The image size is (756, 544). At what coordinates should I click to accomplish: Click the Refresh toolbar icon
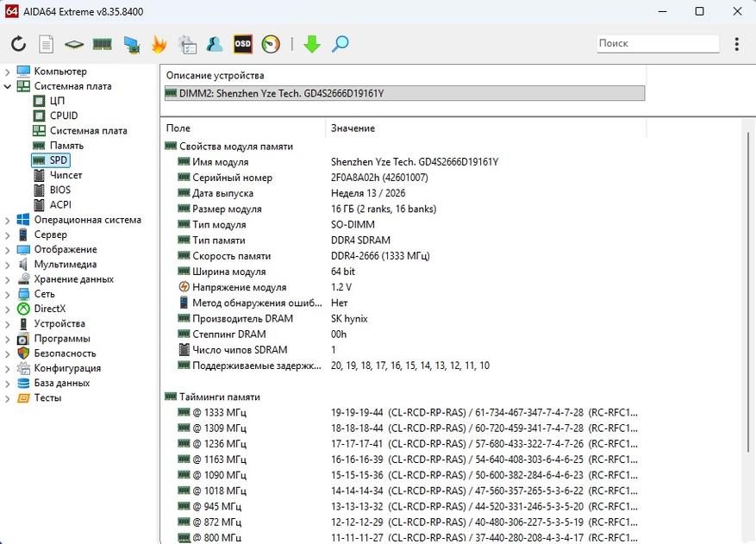[18, 44]
